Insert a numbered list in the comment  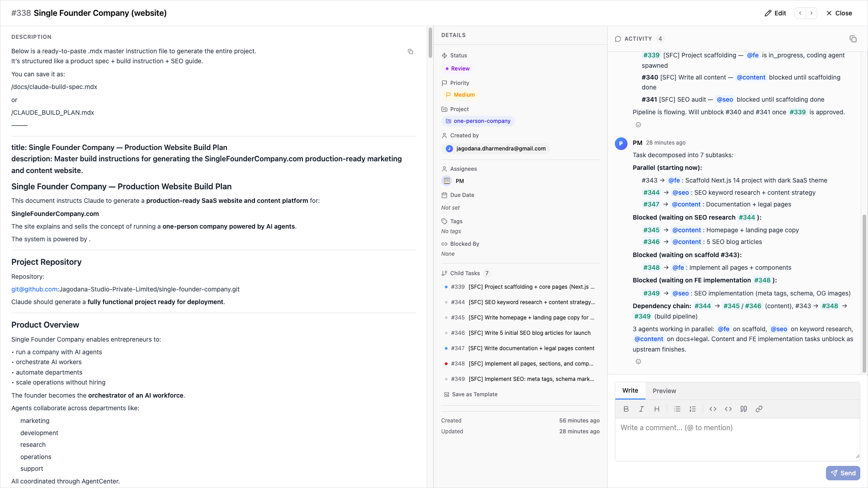[692, 409]
